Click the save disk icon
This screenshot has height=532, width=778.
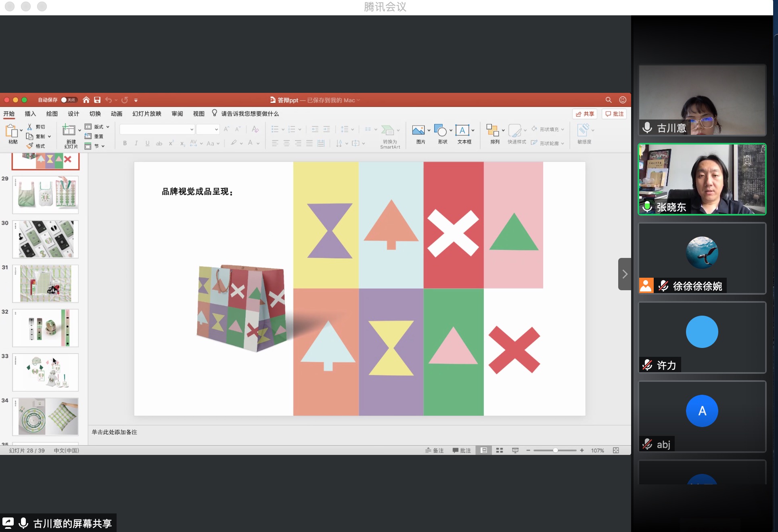97,100
